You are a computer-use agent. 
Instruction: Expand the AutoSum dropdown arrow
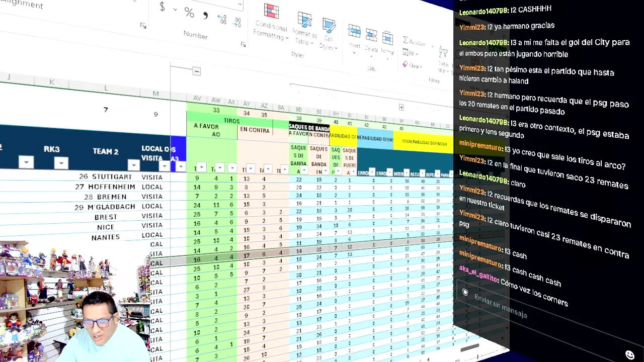(432, 46)
